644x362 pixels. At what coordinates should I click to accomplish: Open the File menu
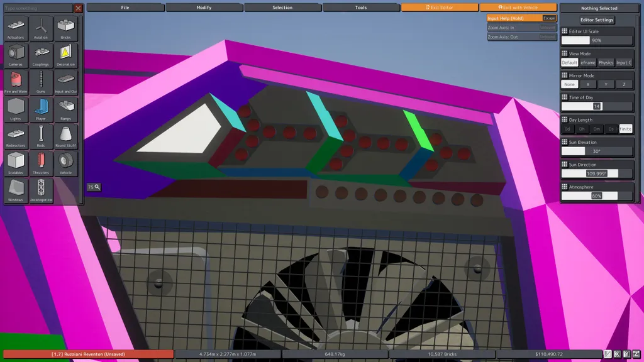pyautogui.click(x=125, y=8)
